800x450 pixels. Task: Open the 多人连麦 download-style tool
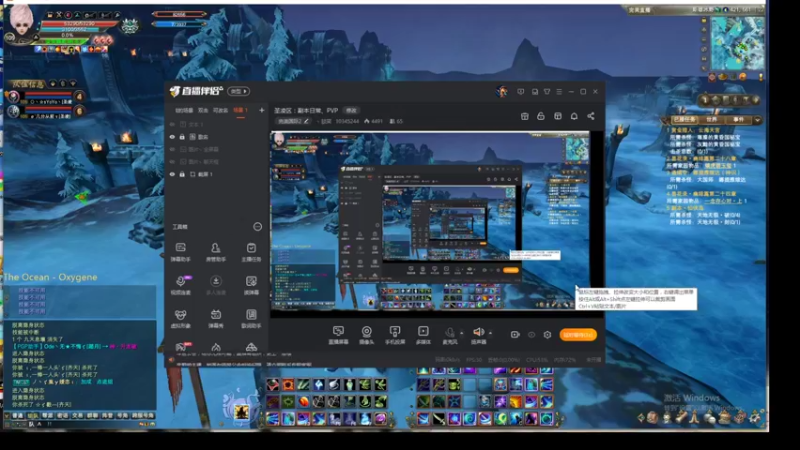(216, 285)
